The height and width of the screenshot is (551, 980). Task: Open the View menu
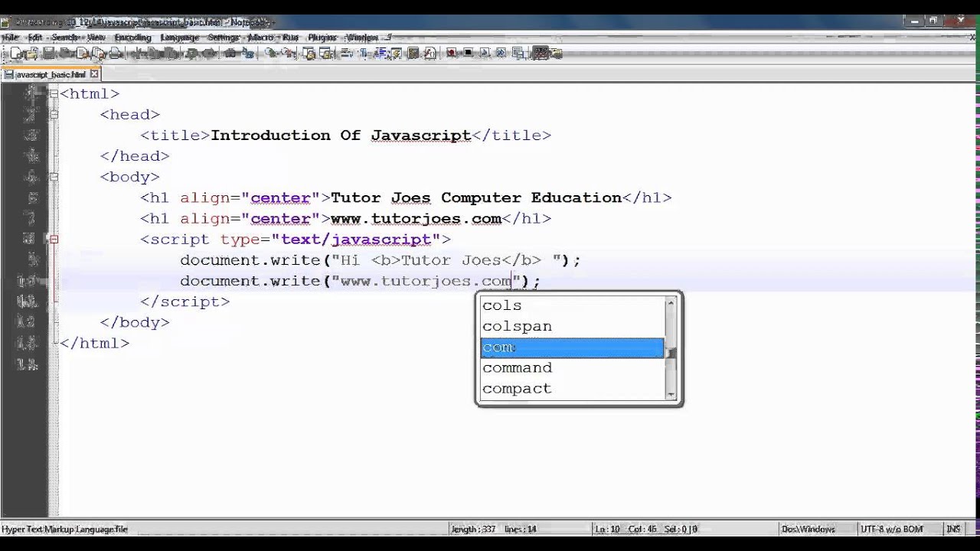pyautogui.click(x=96, y=37)
